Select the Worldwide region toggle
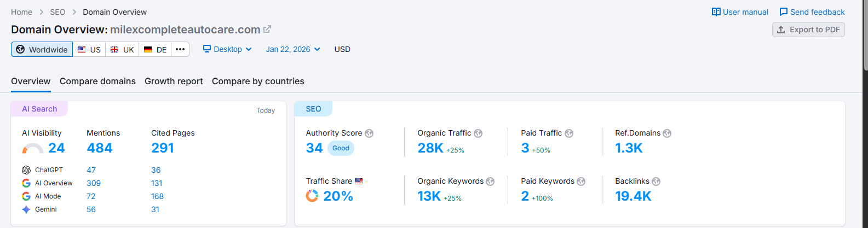 click(42, 49)
